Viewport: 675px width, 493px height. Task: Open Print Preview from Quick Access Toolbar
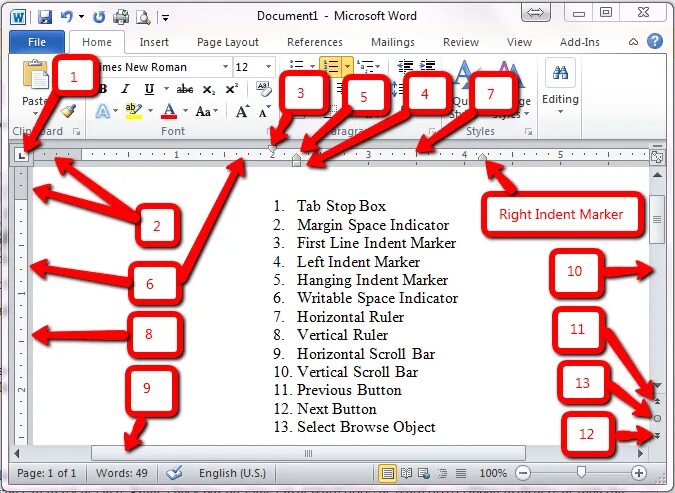click(x=143, y=17)
